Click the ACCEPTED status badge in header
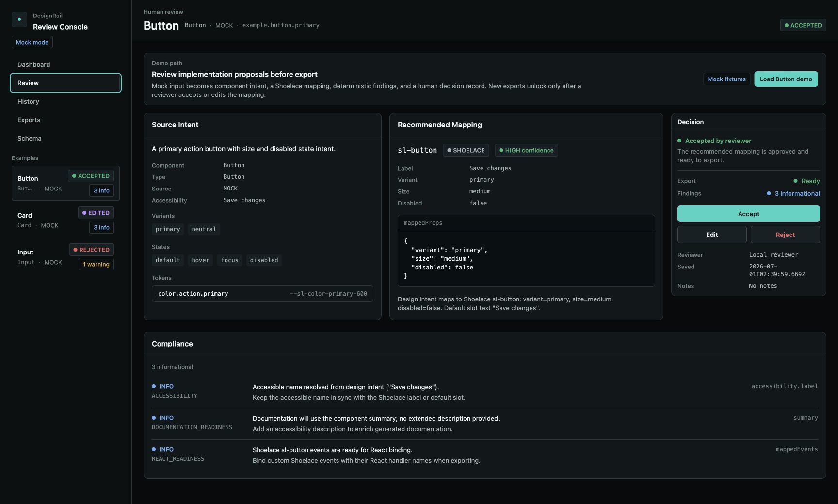 coord(803,25)
